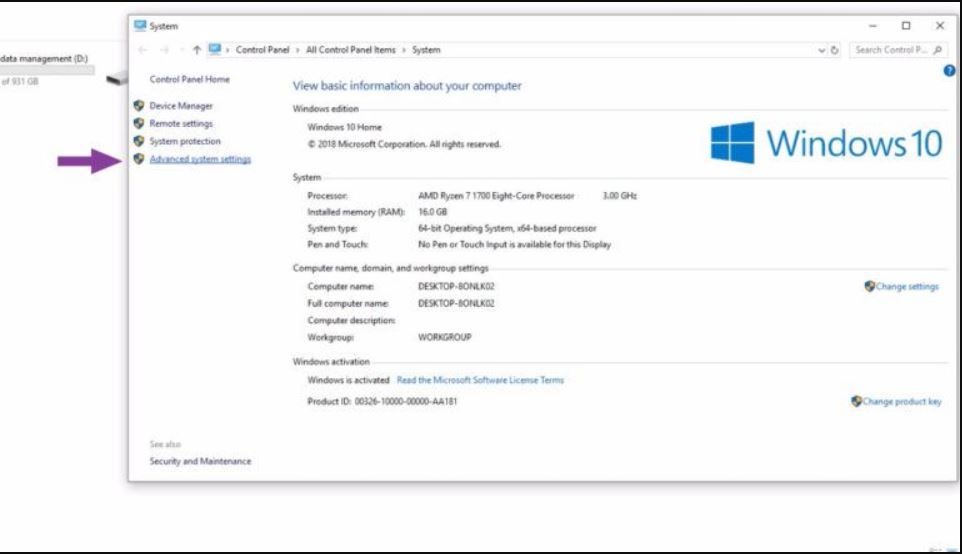This screenshot has height=554, width=962.
Task: Click Change settings for computer name
Action: coord(907,287)
